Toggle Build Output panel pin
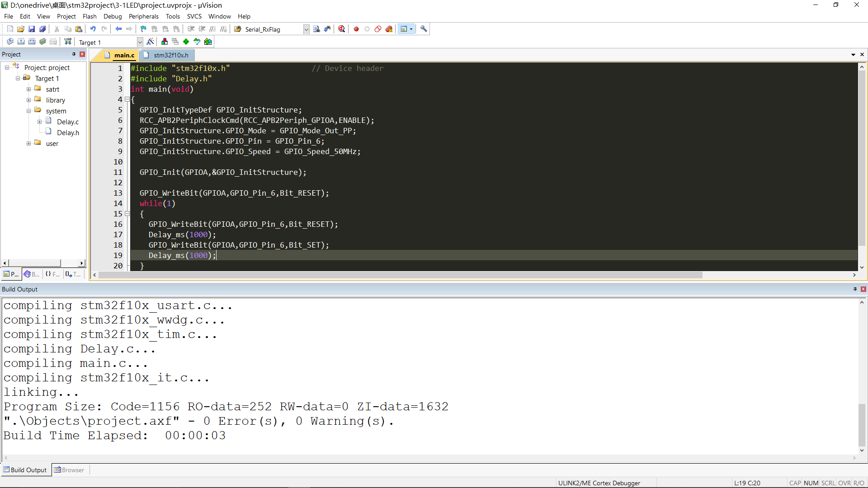This screenshot has height=488, width=868. coord(855,289)
